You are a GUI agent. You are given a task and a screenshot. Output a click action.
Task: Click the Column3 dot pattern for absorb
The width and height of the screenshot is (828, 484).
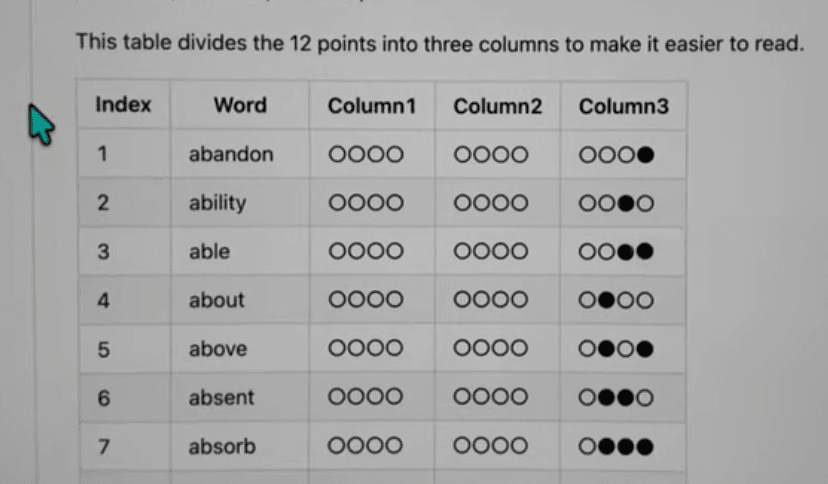pyautogui.click(x=616, y=447)
